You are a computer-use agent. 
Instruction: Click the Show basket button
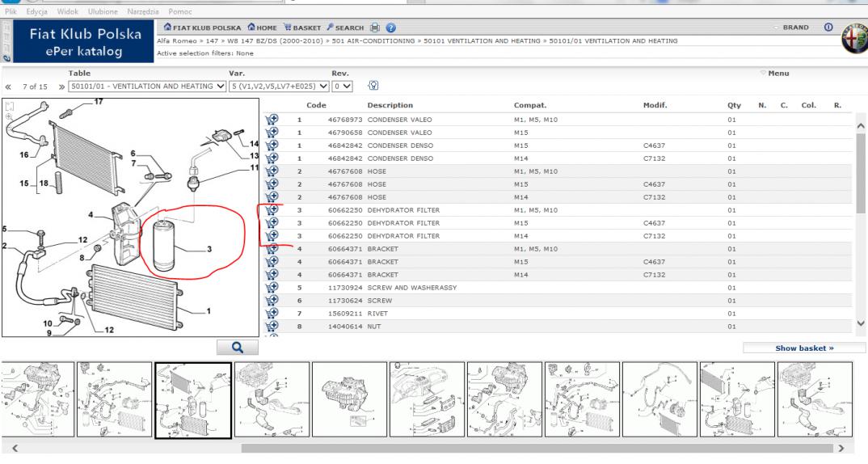[803, 348]
